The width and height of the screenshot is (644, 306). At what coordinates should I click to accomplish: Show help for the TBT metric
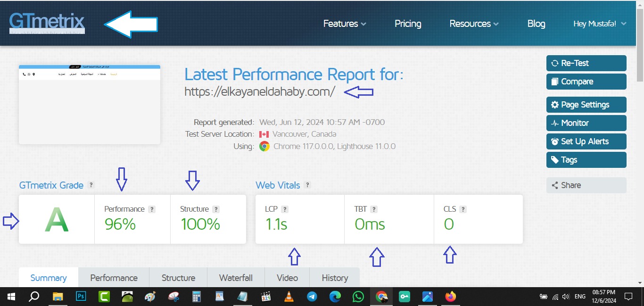[x=373, y=209]
